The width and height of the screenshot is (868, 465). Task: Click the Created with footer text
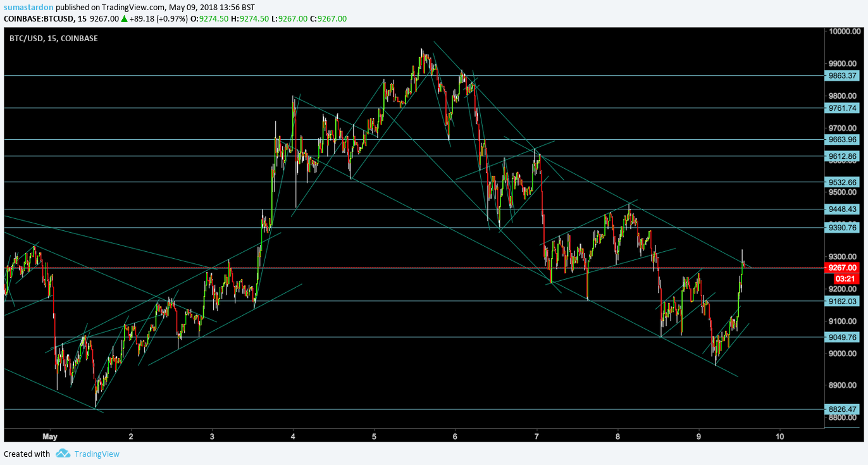click(x=27, y=454)
